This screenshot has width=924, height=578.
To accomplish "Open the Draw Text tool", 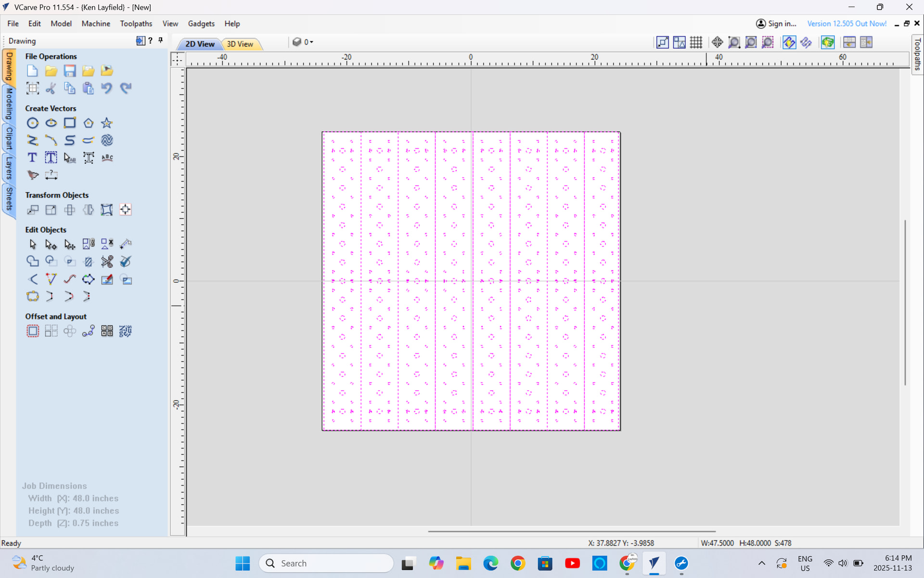I will 32,158.
